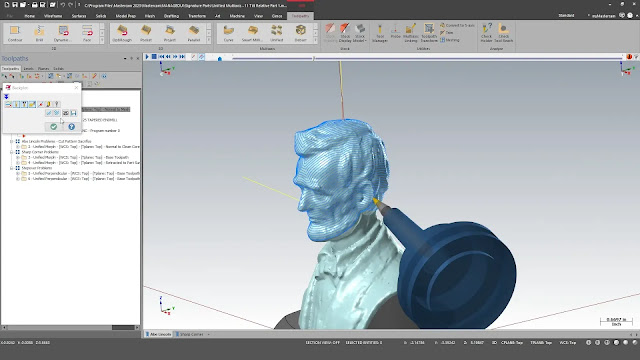Switch to the Home ribbon tab
This screenshot has width=640, height=360.
[x=29, y=16]
